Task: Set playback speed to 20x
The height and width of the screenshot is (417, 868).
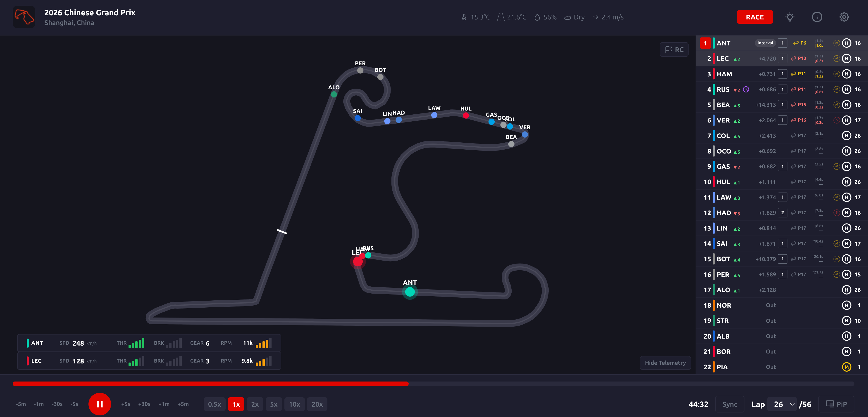Action: 317,404
